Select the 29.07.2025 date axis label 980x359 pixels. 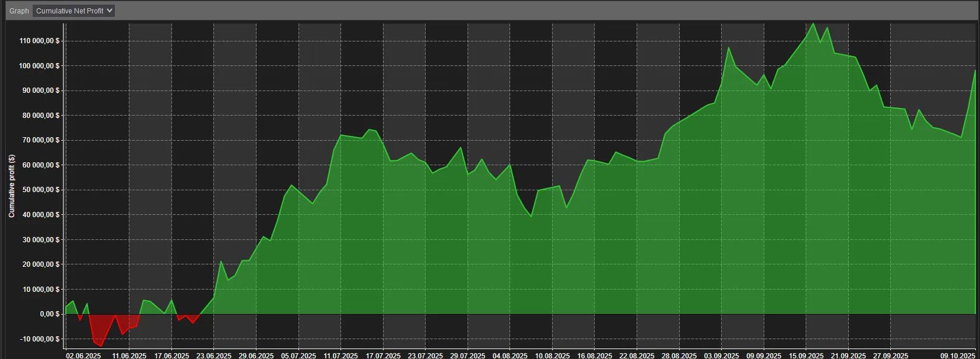(468, 355)
